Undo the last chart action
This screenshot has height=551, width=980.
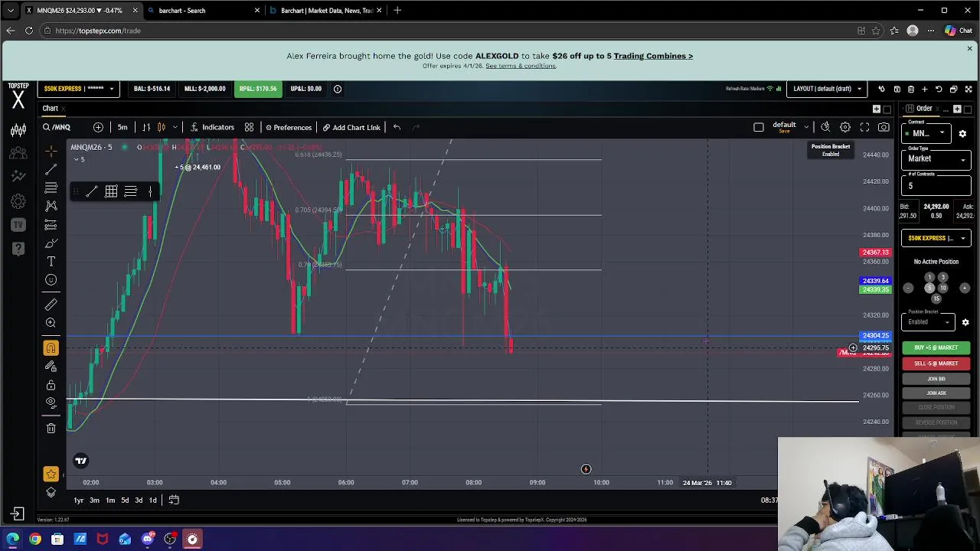(x=397, y=127)
